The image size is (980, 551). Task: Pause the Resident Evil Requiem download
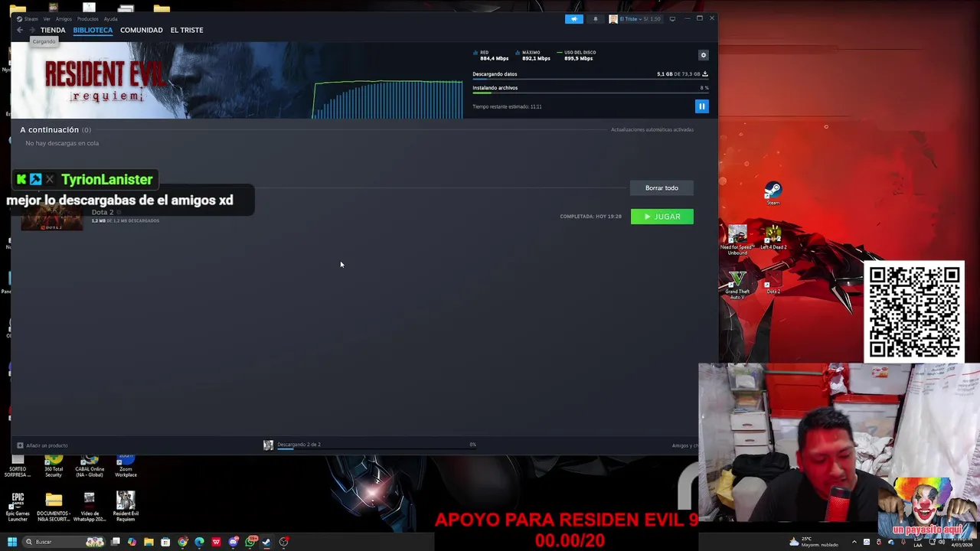(x=701, y=106)
